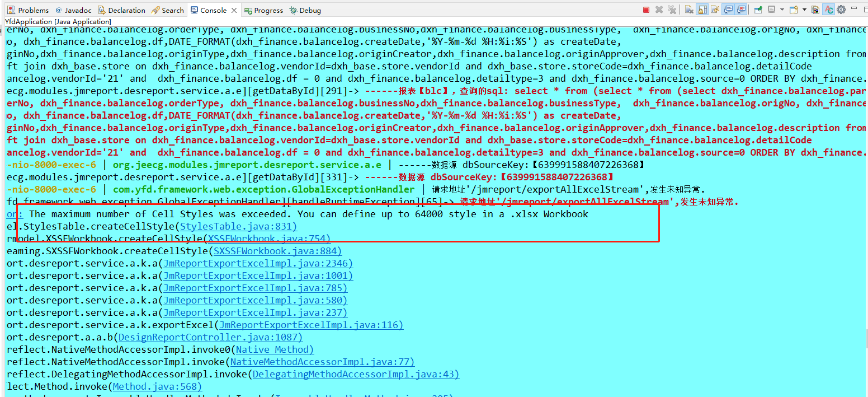
Task: Open DesignReportController.java:1087 link
Action: [210, 337]
